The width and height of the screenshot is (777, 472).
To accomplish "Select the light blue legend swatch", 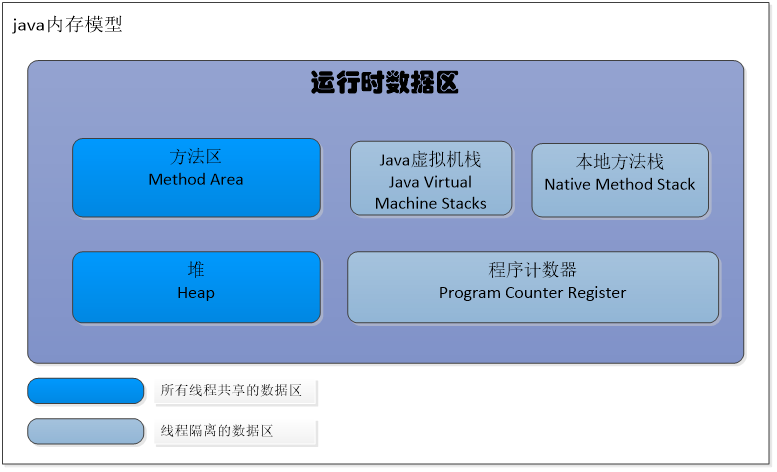I will pos(86,431).
